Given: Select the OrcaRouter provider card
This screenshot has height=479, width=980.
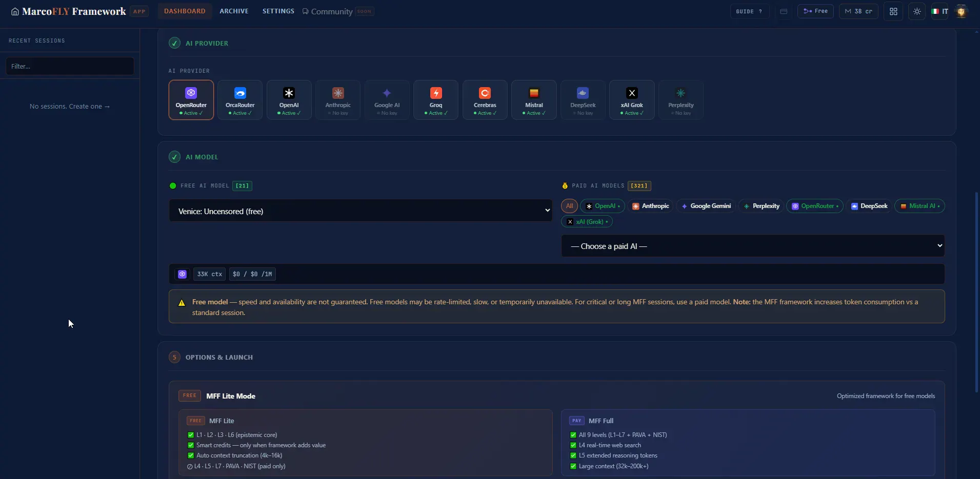Looking at the screenshot, I should [x=240, y=100].
